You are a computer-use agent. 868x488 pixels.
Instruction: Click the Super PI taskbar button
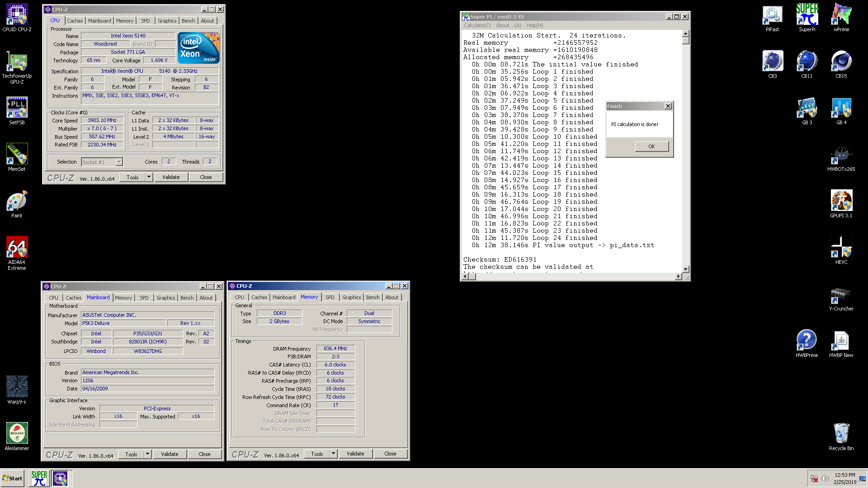pos(39,478)
